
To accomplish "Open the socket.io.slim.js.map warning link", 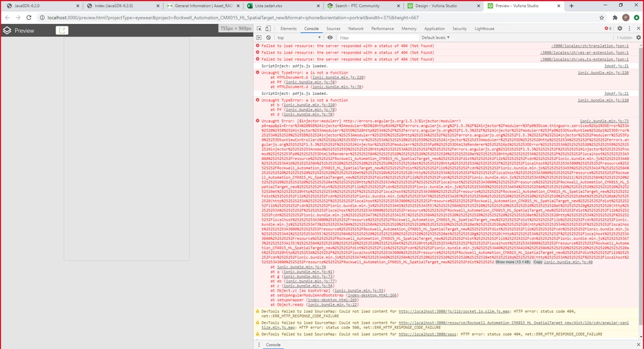I will (454, 311).
